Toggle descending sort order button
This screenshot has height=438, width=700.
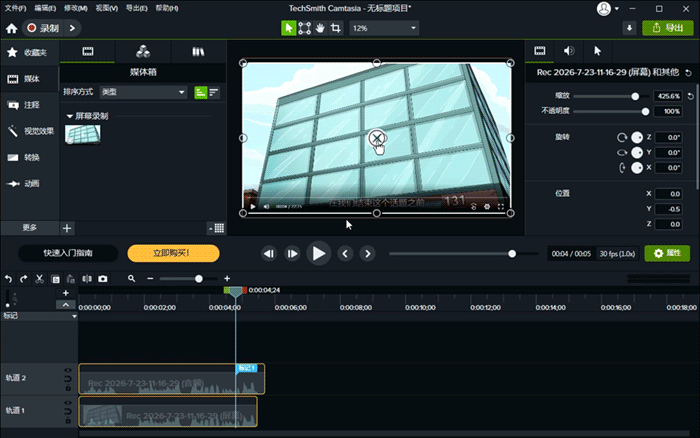point(214,92)
